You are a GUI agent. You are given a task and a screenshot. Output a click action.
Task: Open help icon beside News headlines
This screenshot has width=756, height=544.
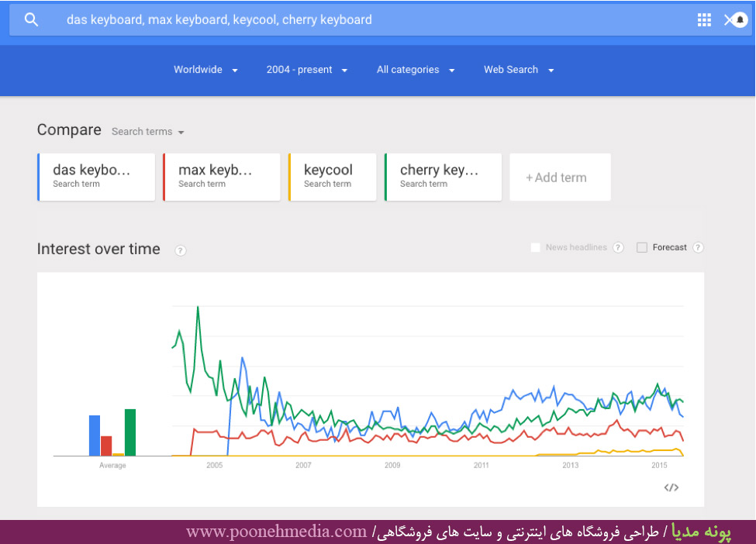[618, 248]
